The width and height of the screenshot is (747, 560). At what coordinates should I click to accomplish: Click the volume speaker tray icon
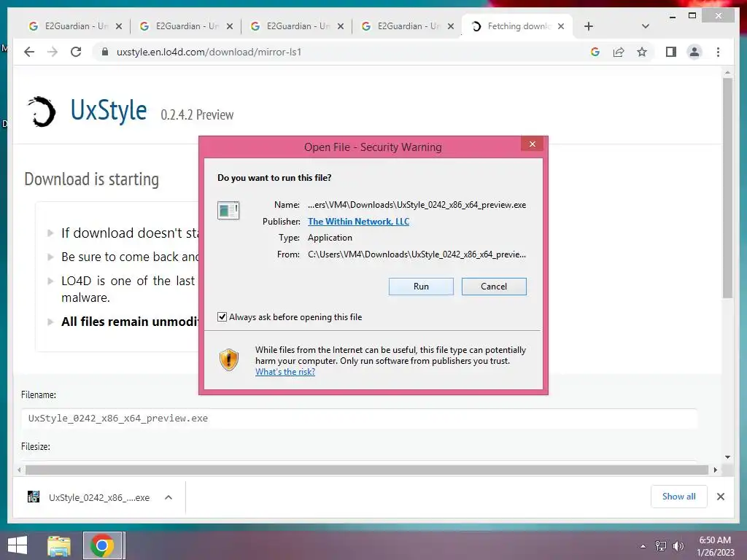[678, 546]
